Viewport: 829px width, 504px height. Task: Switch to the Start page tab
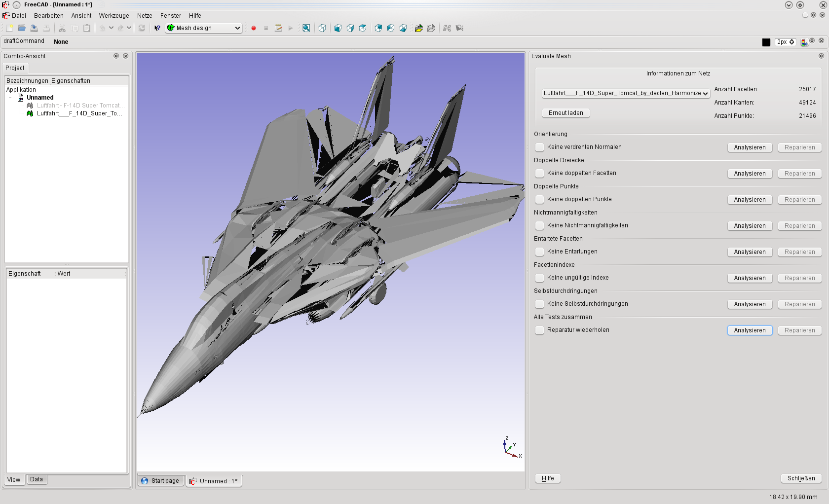160,481
